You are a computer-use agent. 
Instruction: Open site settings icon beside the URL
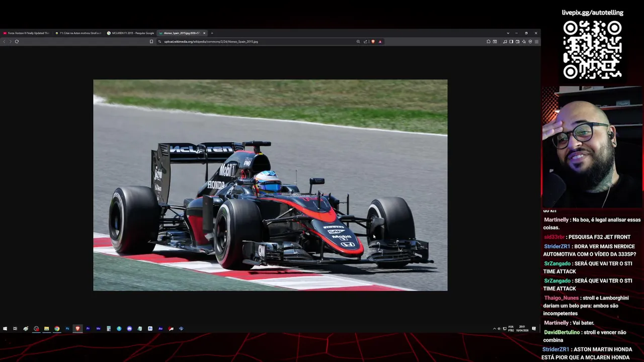(x=159, y=41)
